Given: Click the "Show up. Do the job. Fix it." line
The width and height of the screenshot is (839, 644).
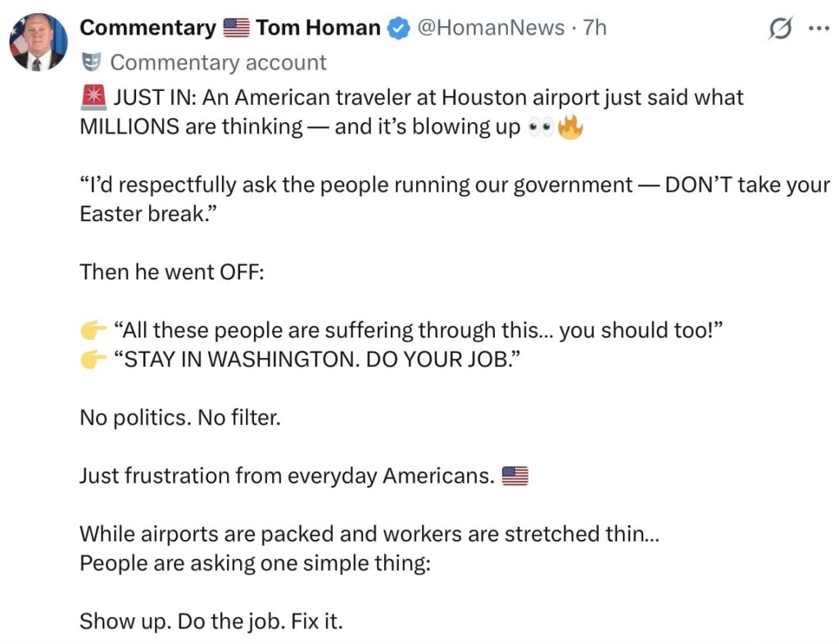Looking at the screenshot, I should [x=211, y=621].
